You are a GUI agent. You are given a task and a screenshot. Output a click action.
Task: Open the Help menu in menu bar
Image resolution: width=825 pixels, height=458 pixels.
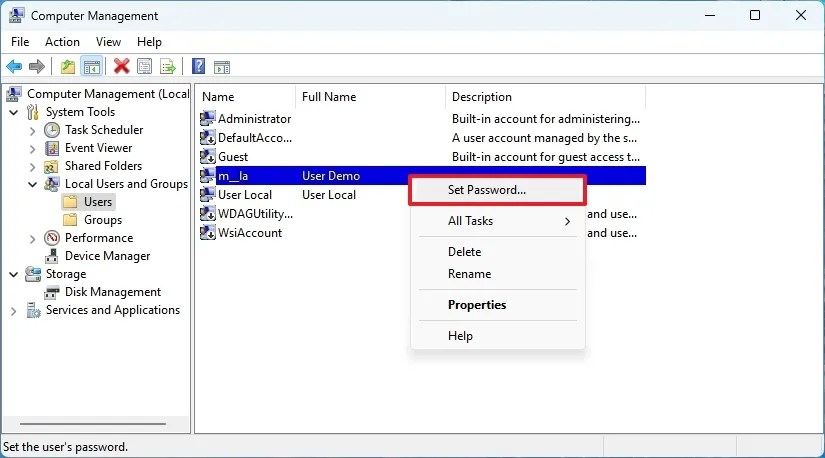pos(149,42)
